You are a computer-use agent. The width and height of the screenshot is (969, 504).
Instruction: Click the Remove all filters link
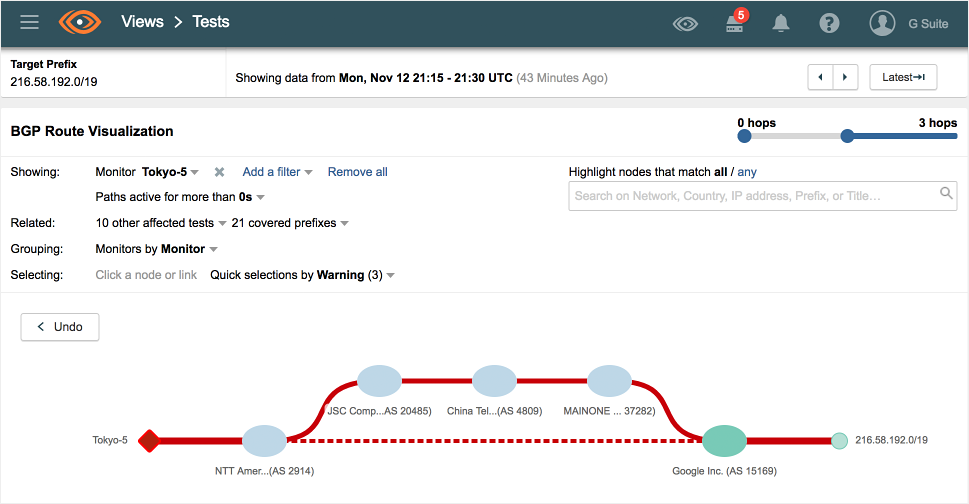coord(357,172)
